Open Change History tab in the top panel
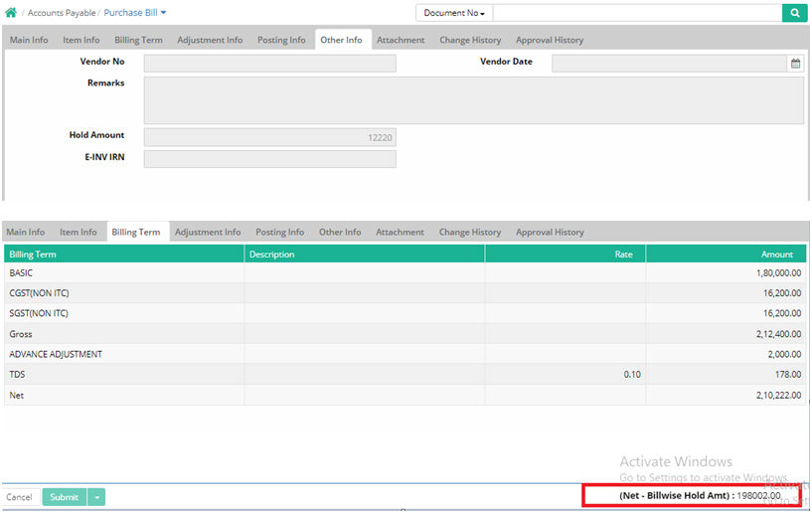Image resolution: width=812 pixels, height=512 pixels. click(x=470, y=40)
